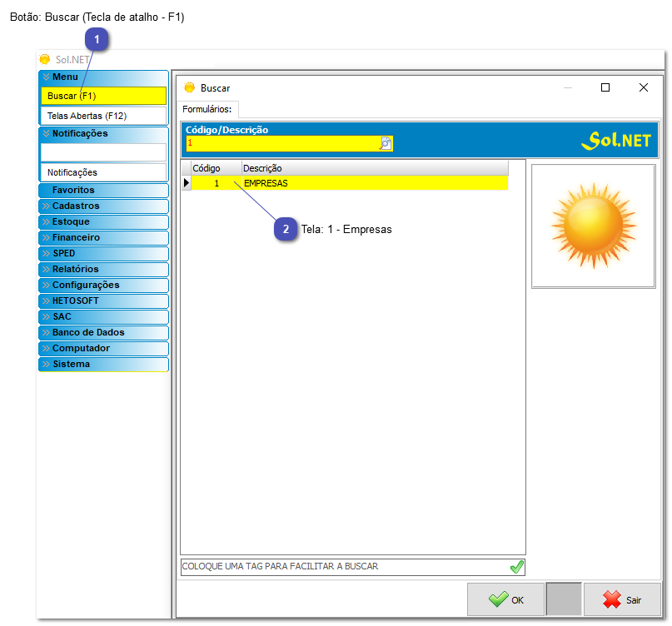
Task: Click the green checkmark icon on the OK button
Action: coord(498,599)
